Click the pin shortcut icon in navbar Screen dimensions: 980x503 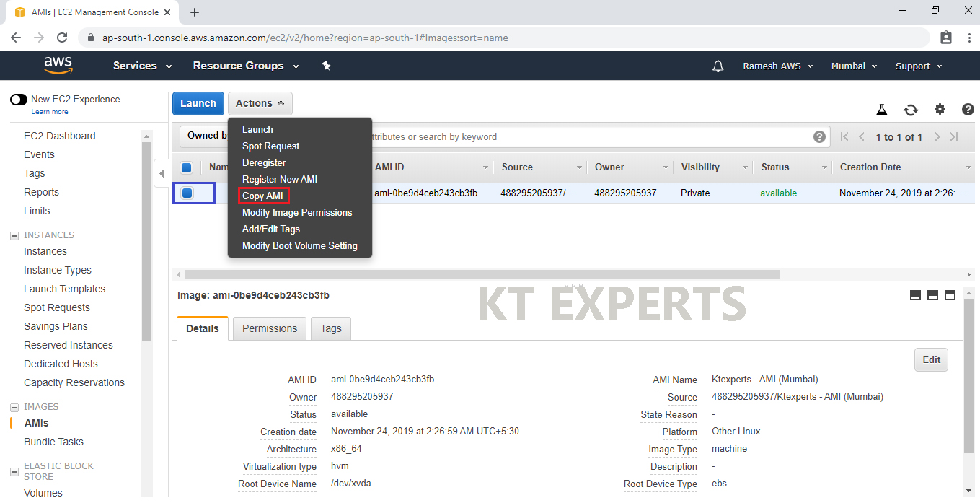[326, 66]
